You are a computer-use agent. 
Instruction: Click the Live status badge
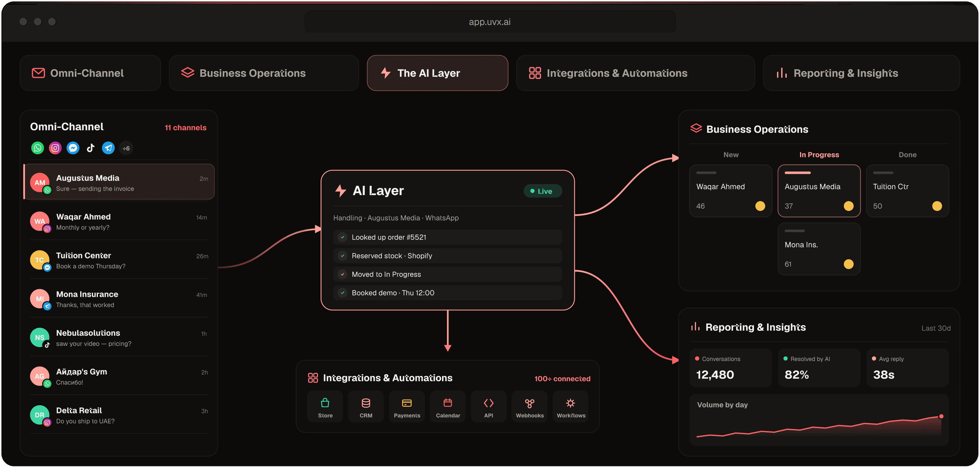pyautogui.click(x=543, y=191)
